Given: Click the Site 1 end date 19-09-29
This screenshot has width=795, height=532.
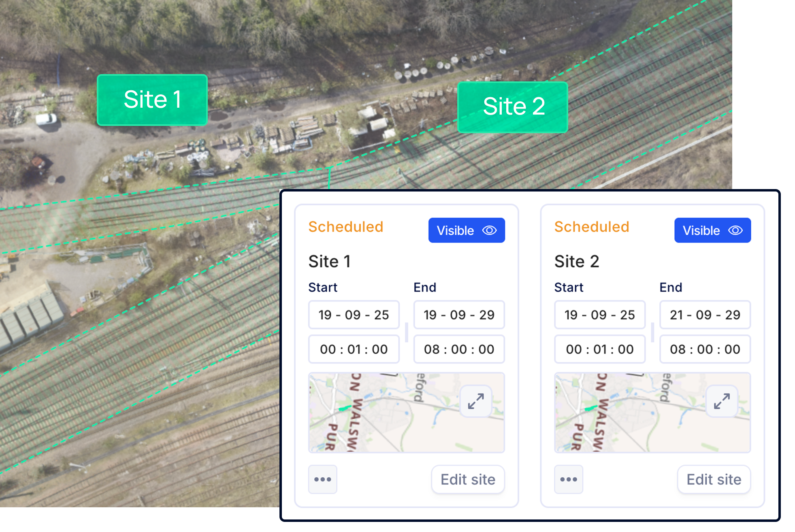Looking at the screenshot, I should pos(459,315).
